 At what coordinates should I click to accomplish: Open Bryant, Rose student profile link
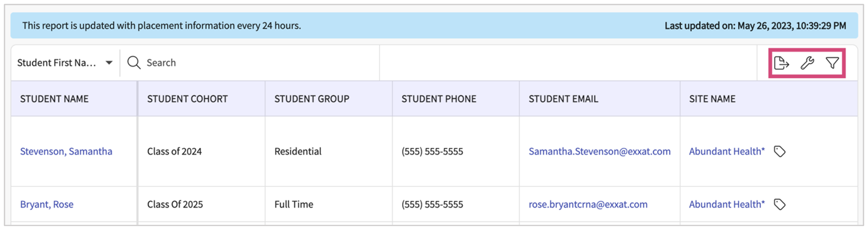tap(47, 204)
